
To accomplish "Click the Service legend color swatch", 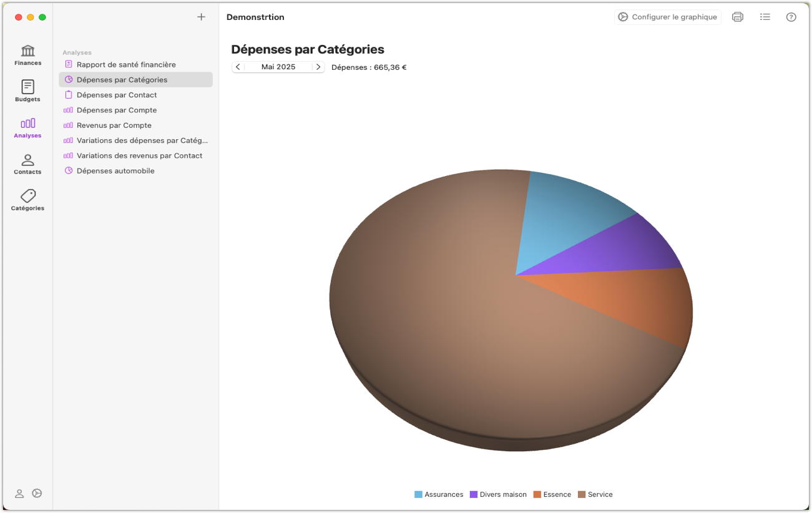I will click(x=582, y=494).
